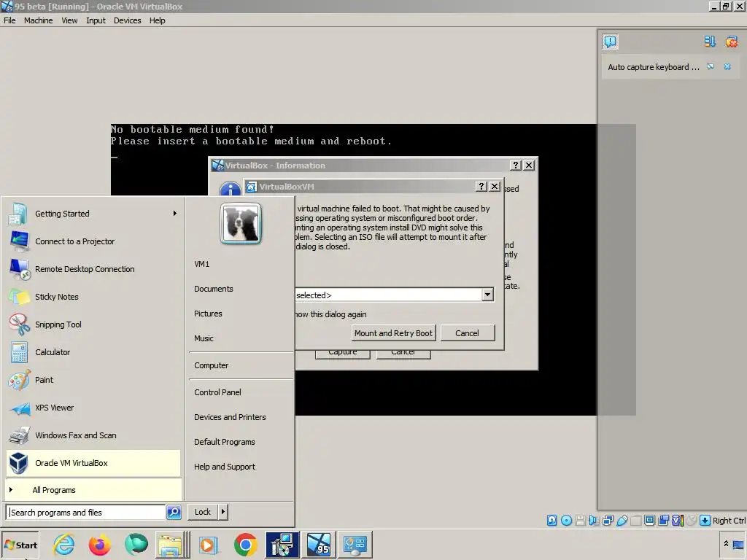Click the delete all notifications icon
Image resolution: width=747 pixels, height=560 pixels.
tap(731, 42)
